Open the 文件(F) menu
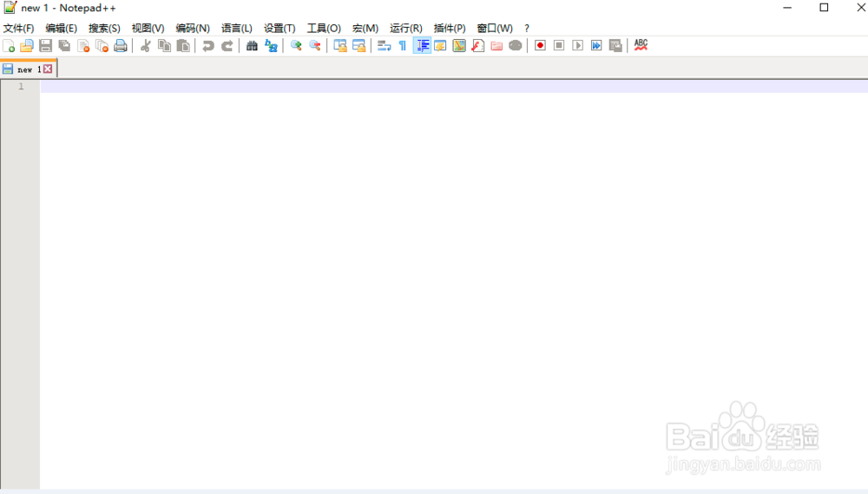Viewport: 868px width, 494px height. 18,29
